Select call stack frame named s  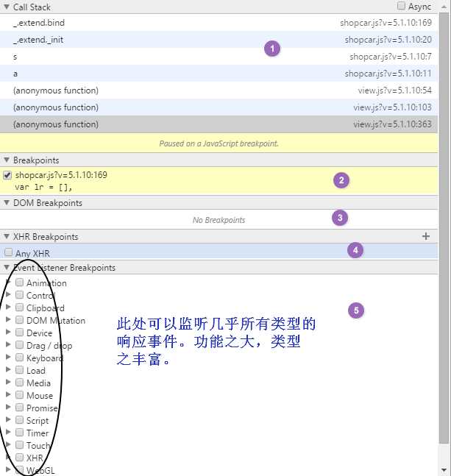coord(219,57)
